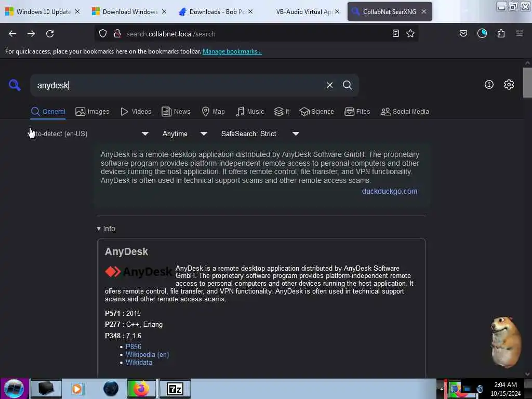
Task: Click the AnyDesk infobox heading
Action: click(127, 252)
